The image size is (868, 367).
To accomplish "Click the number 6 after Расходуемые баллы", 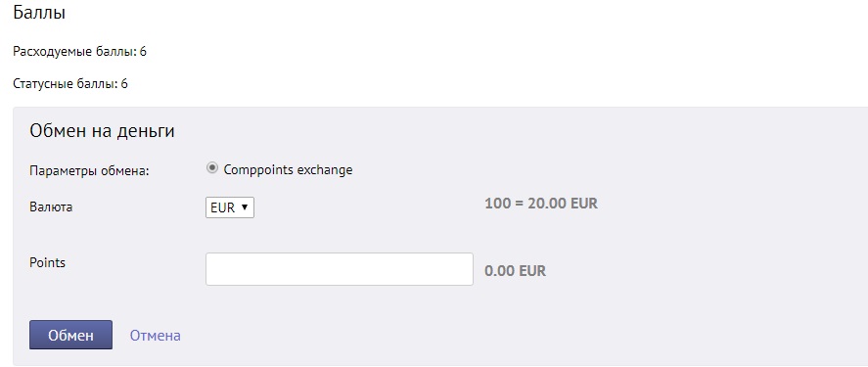I will click(x=143, y=52).
